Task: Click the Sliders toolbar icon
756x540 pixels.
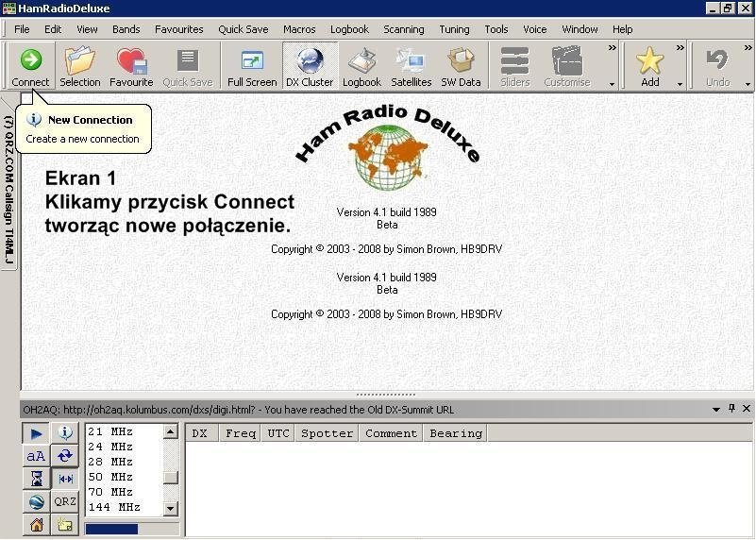Action: 515,66
